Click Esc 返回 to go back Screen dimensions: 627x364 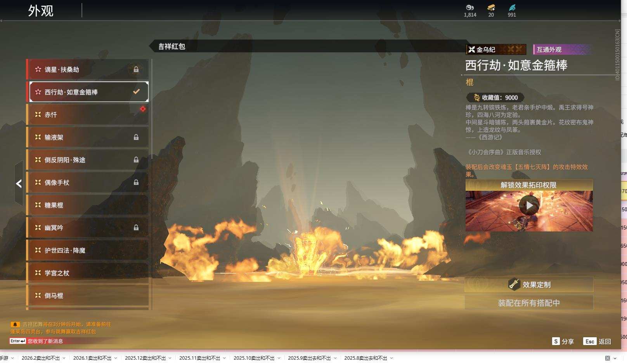(597, 342)
